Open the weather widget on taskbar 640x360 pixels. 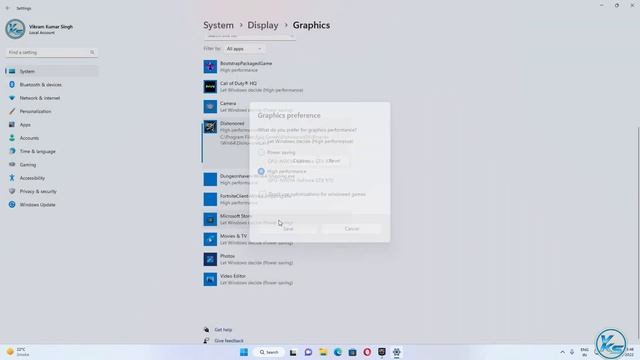[18, 352]
